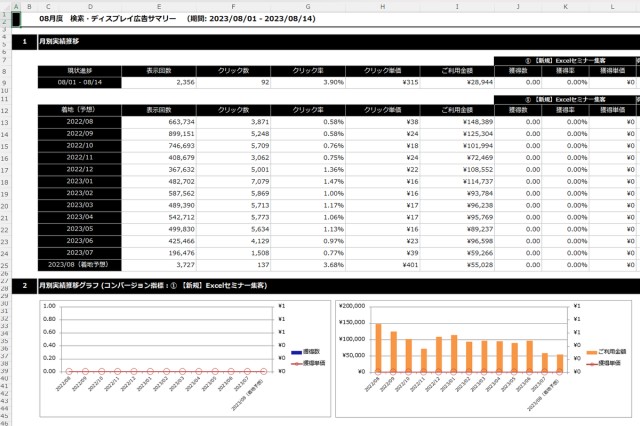The height and width of the screenshot is (426, 640).
Task: Select impressions cell 3,727
Action: (159, 265)
